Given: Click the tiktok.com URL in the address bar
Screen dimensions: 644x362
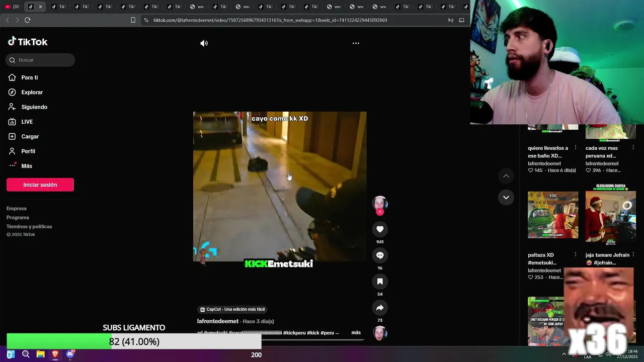Looking at the screenshot, I should pyautogui.click(x=270, y=20).
